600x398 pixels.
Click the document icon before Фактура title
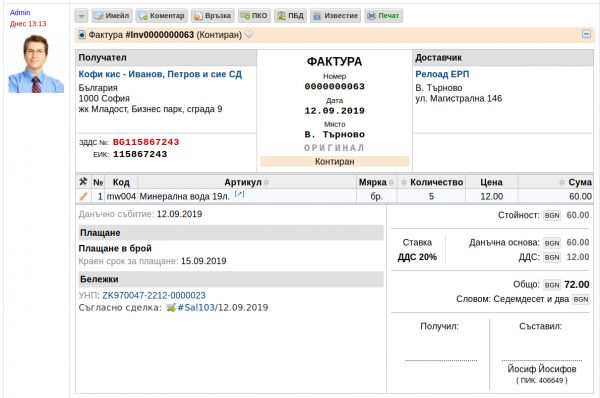tap(82, 35)
